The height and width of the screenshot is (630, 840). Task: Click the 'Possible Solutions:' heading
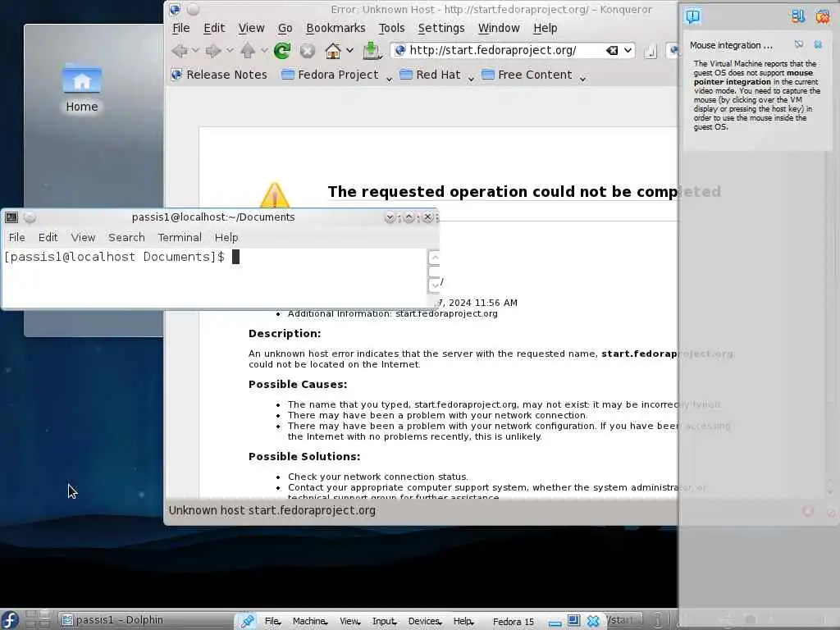pos(304,456)
